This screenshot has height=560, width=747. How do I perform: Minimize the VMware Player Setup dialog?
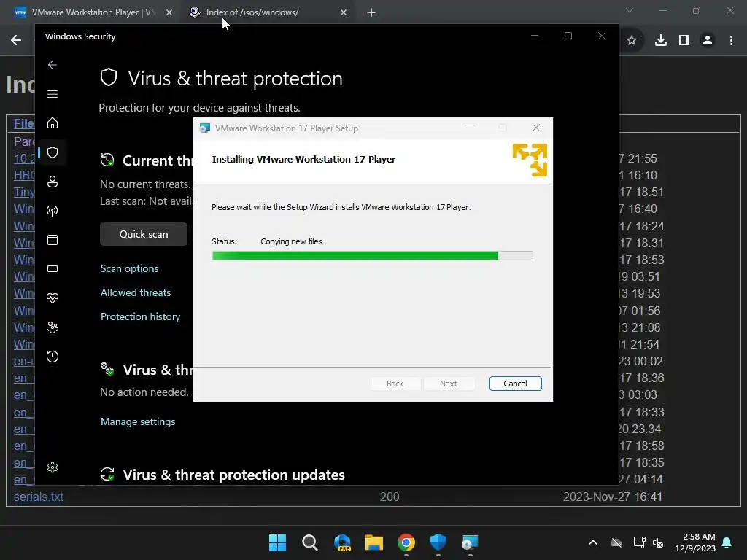(470, 128)
